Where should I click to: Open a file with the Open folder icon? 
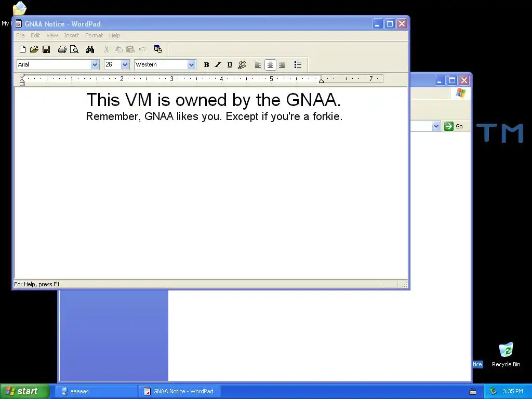coord(34,49)
